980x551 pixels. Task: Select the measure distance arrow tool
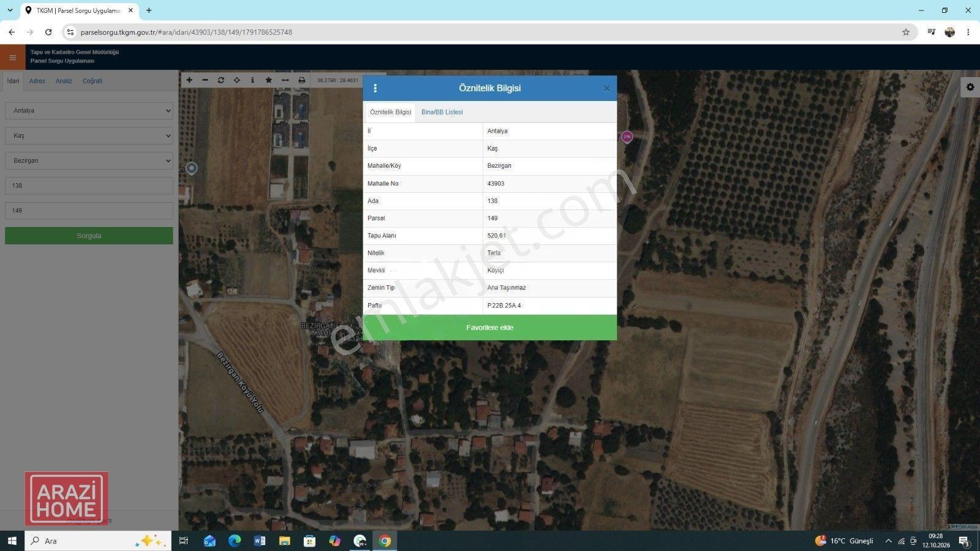[285, 80]
